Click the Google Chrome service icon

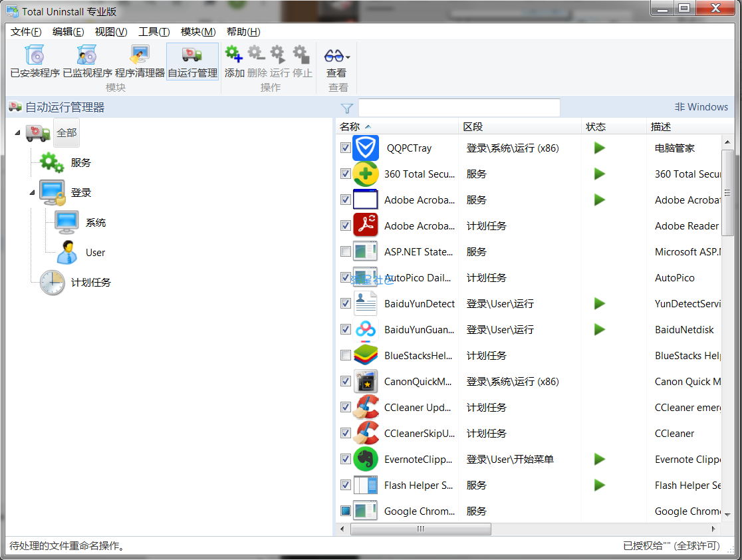pos(366,511)
